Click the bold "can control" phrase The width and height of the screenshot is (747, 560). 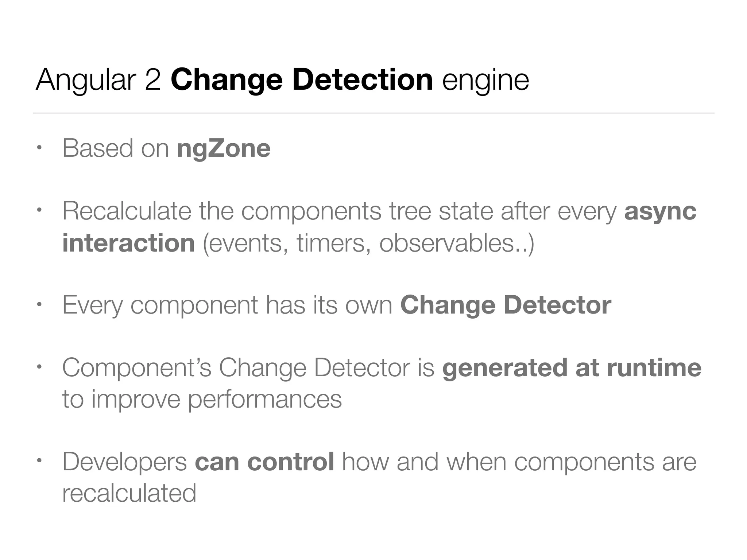[x=264, y=462]
